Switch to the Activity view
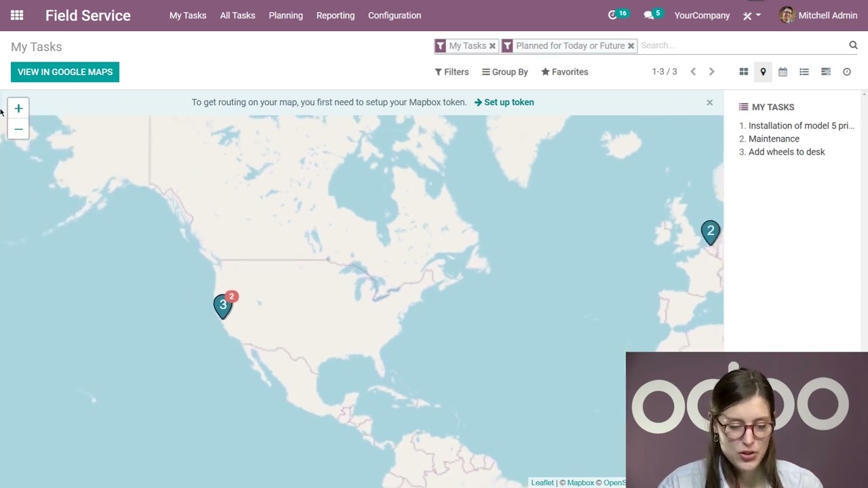The image size is (868, 488). (x=847, y=72)
